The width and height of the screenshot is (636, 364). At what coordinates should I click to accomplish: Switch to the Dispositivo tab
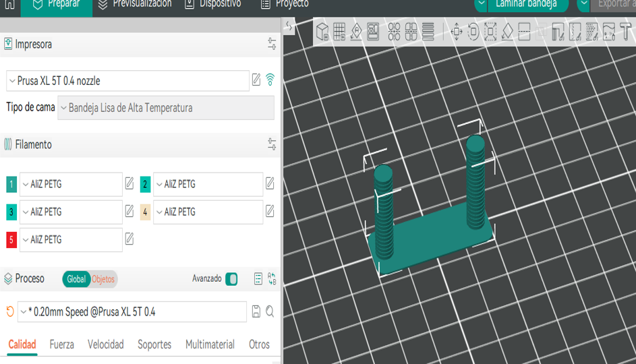pyautogui.click(x=213, y=5)
